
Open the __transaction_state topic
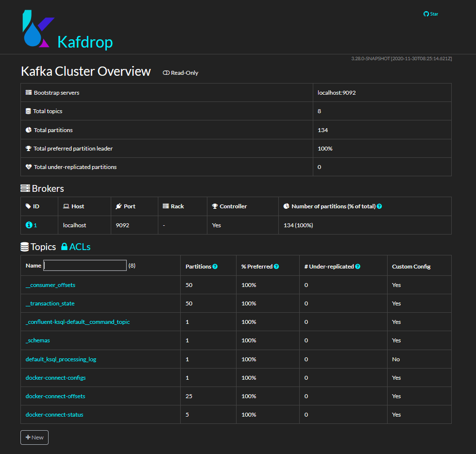click(50, 303)
